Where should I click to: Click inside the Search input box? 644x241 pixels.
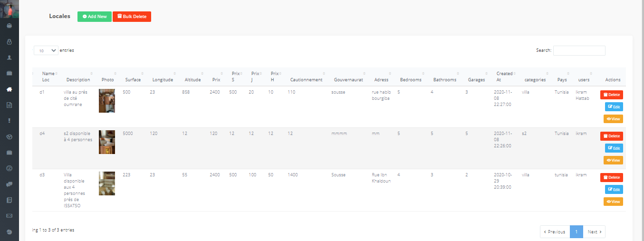click(579, 50)
